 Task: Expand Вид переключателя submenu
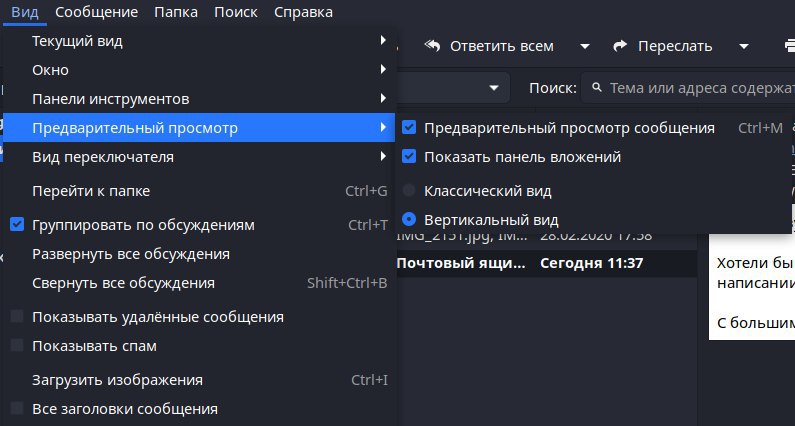[x=199, y=157]
